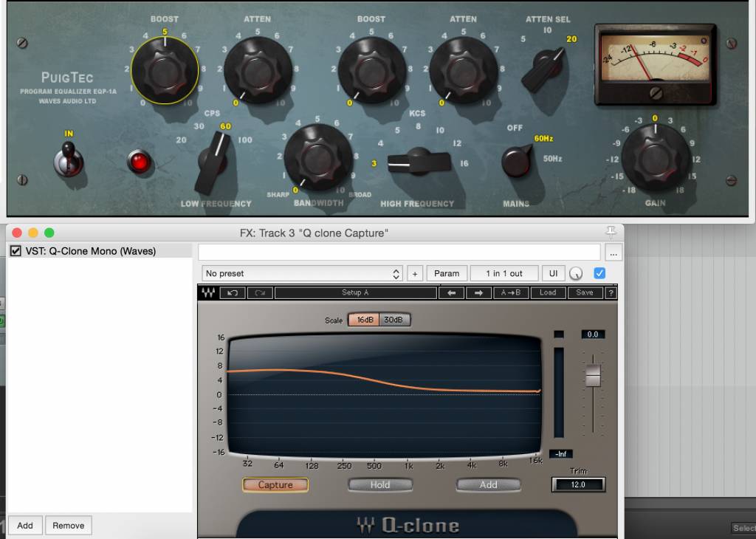Click the Redo arrow in the Q-Clone toolbar
Image resolution: width=756 pixels, height=539 pixels.
[260, 292]
